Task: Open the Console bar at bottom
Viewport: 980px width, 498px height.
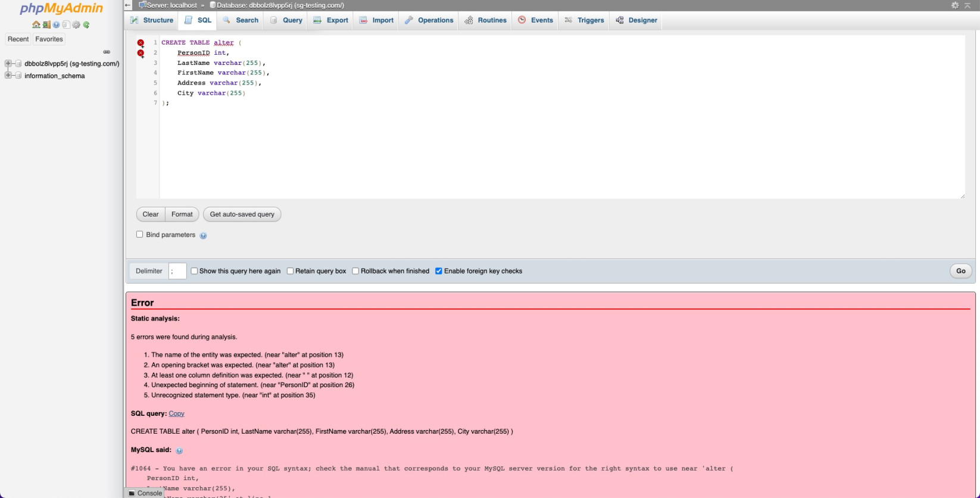Action: coord(146,493)
